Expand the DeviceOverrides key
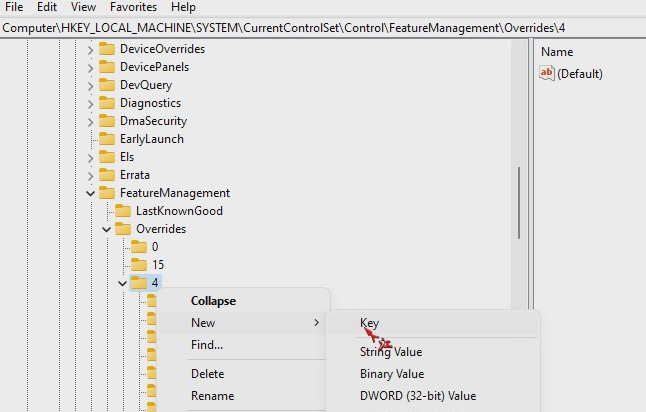646x412 pixels. coord(91,50)
